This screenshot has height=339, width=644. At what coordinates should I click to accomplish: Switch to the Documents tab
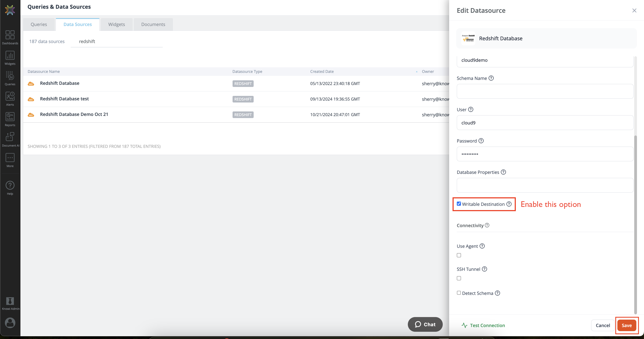pos(153,24)
